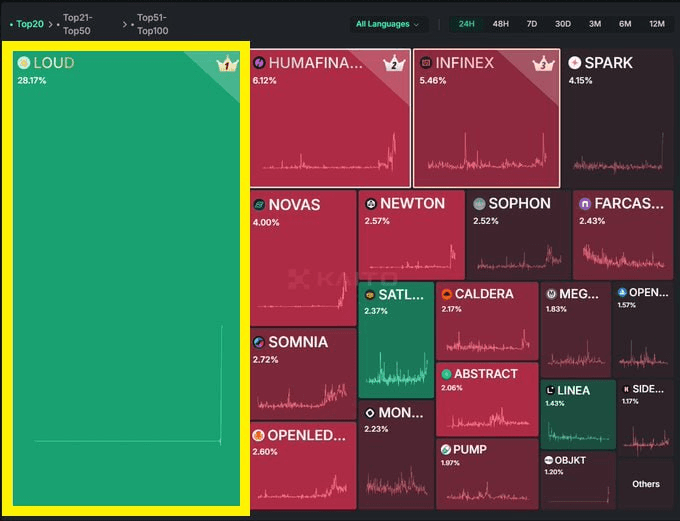Select the 24H time range
Screen dimensions: 680x521
tap(467, 24)
